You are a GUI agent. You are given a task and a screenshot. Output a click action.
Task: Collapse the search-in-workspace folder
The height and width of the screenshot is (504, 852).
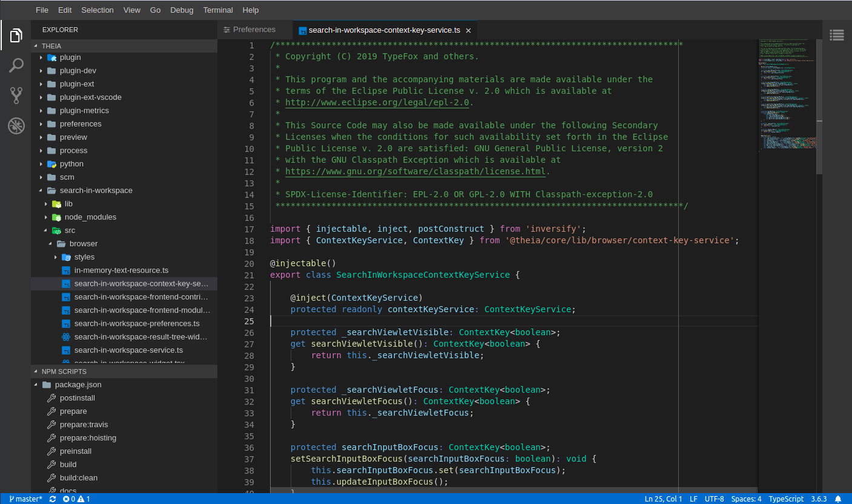pyautogui.click(x=96, y=191)
